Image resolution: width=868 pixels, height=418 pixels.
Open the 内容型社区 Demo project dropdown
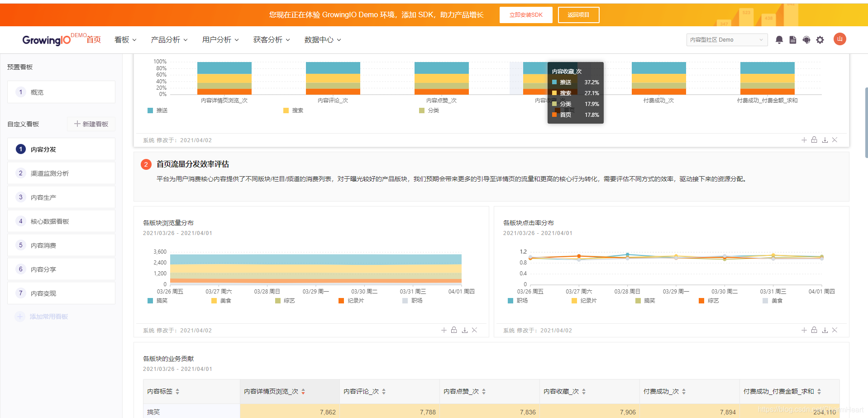pyautogui.click(x=727, y=40)
